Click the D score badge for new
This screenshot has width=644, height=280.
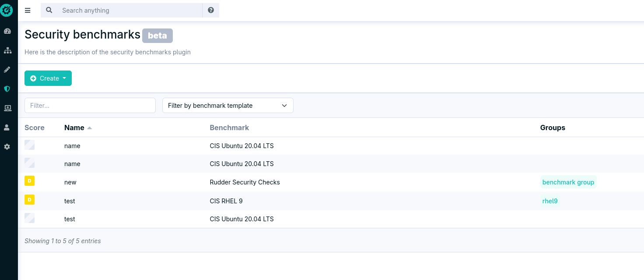tap(29, 181)
